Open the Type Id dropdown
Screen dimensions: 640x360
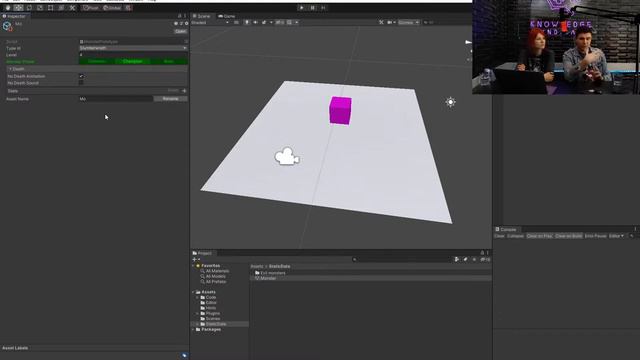(133, 48)
